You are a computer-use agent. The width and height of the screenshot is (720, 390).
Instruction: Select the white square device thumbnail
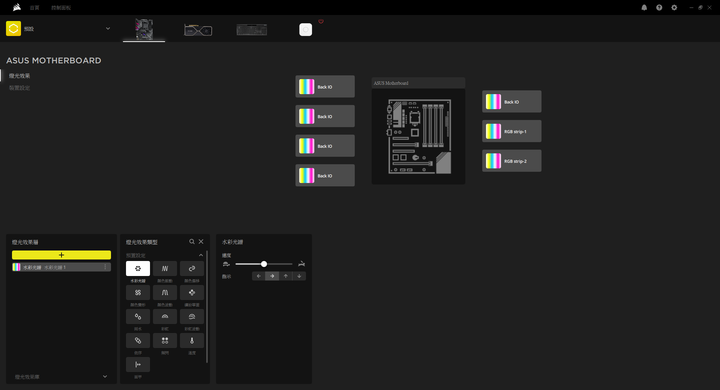pyautogui.click(x=305, y=30)
